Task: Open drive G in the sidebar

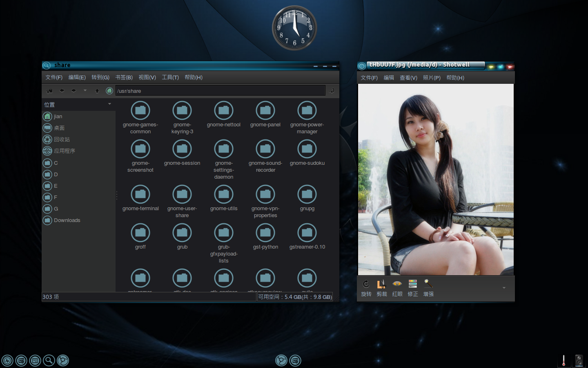Action: pyautogui.click(x=79, y=209)
